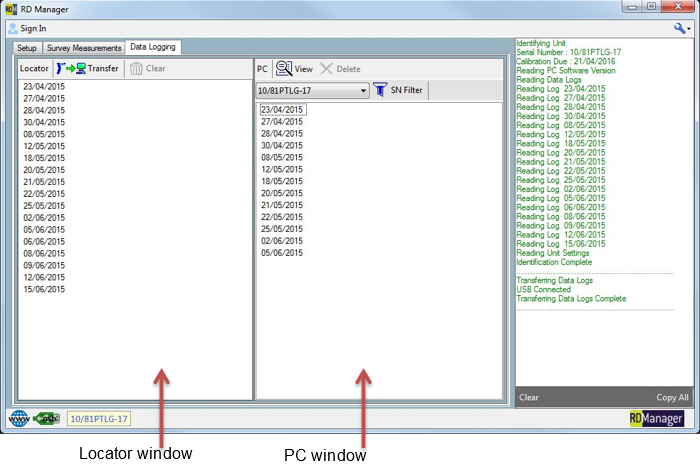
Task: Click Copy All in the log panel
Action: pos(672,397)
